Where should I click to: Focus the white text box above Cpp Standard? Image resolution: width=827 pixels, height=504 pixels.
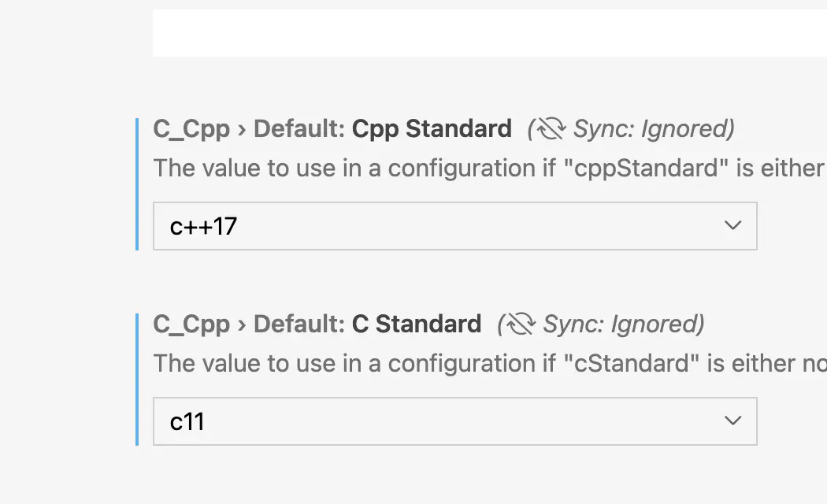pos(489,33)
